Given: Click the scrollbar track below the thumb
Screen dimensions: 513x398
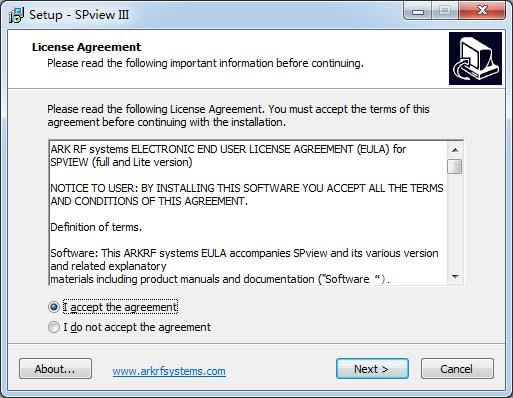Looking at the screenshot, I should click(x=455, y=222).
